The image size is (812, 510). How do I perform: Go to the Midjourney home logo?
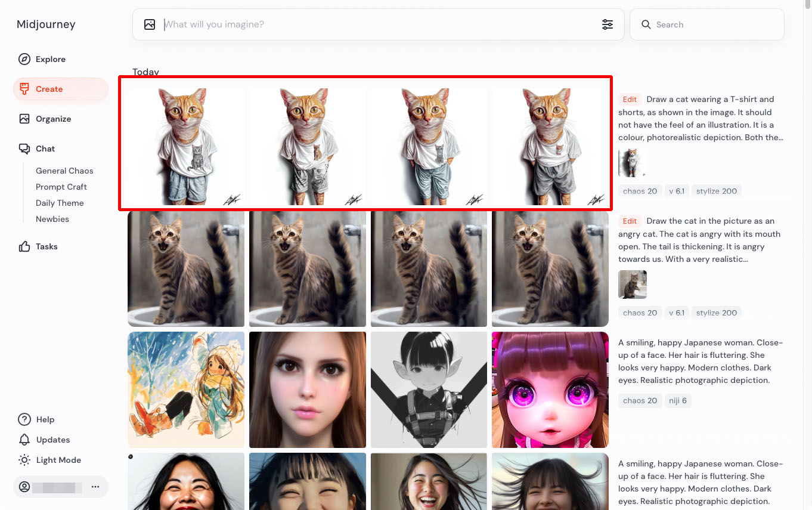click(46, 24)
